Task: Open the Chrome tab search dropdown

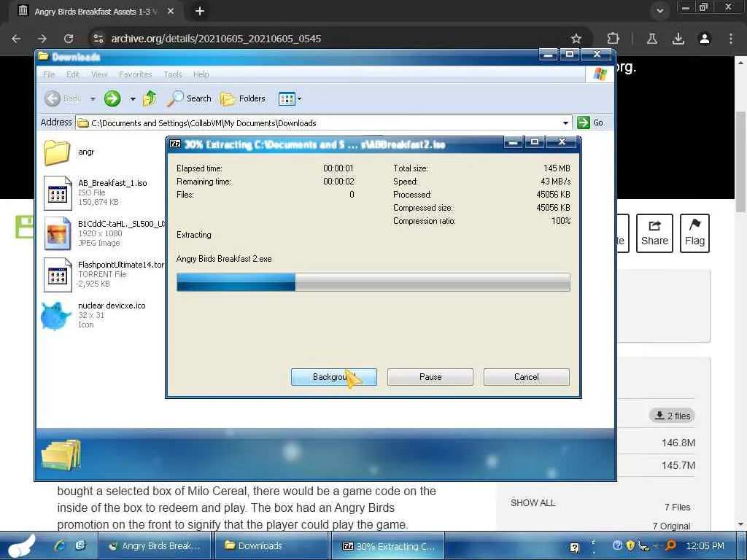Action: tap(659, 11)
